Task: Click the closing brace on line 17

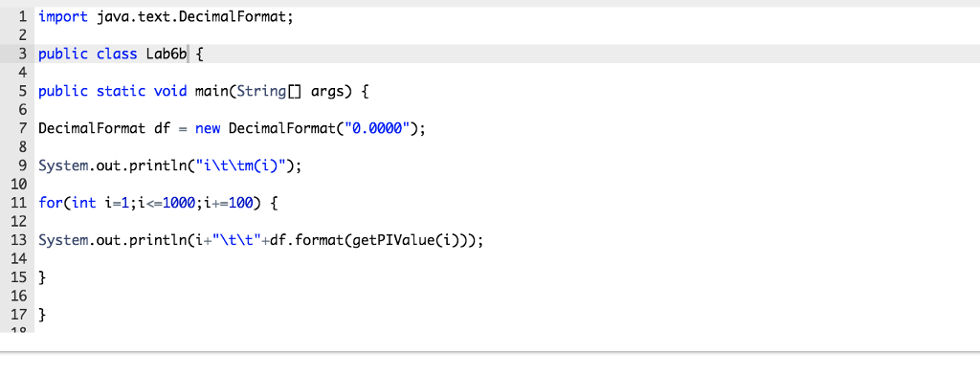Action: coord(42,315)
